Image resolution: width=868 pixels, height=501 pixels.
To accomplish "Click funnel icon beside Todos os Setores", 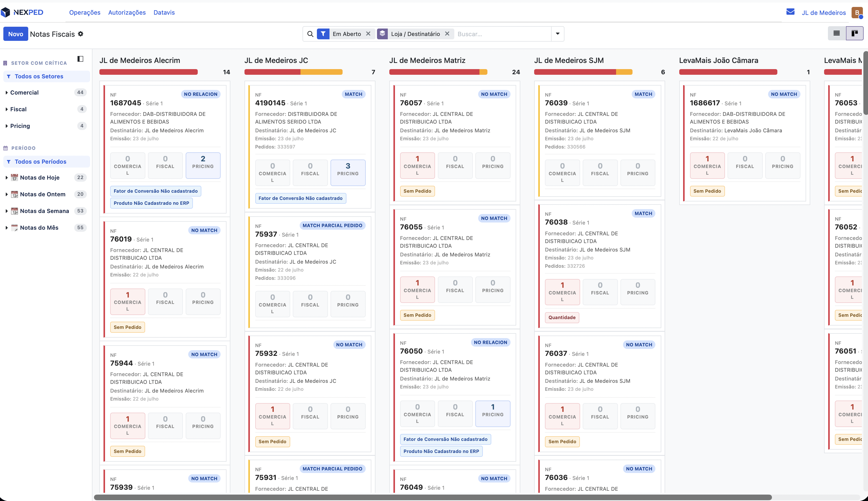I will [8, 76].
